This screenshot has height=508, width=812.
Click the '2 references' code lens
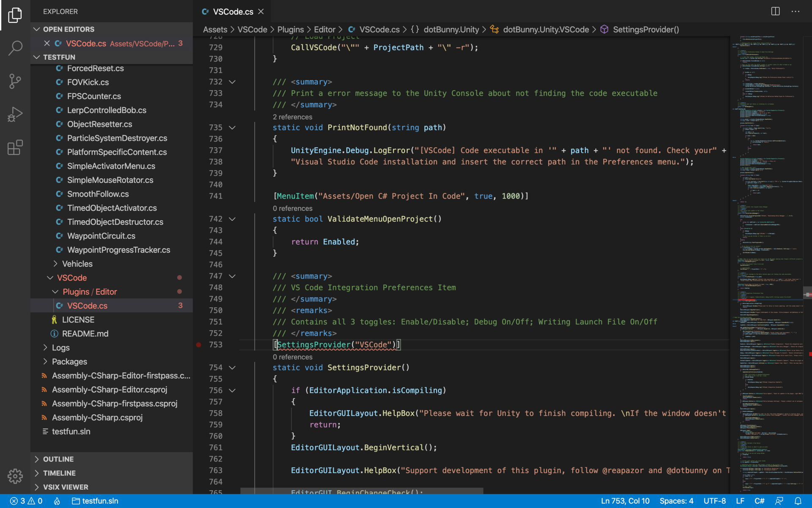pos(292,117)
